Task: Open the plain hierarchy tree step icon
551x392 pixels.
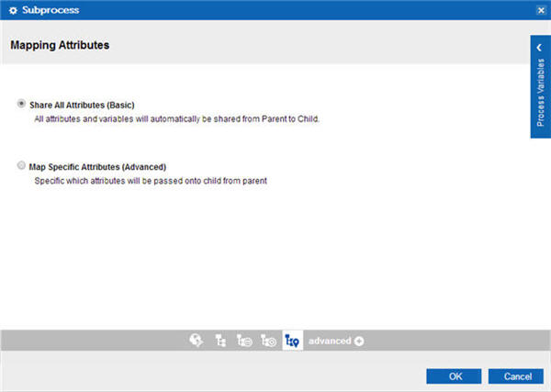Action: tap(220, 341)
